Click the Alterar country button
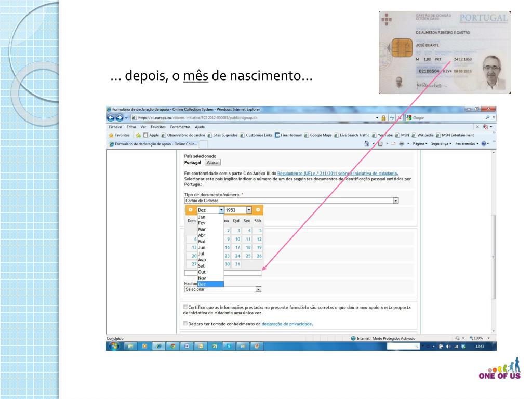Screen dimensions: 532x399 pyautogui.click(x=212, y=163)
